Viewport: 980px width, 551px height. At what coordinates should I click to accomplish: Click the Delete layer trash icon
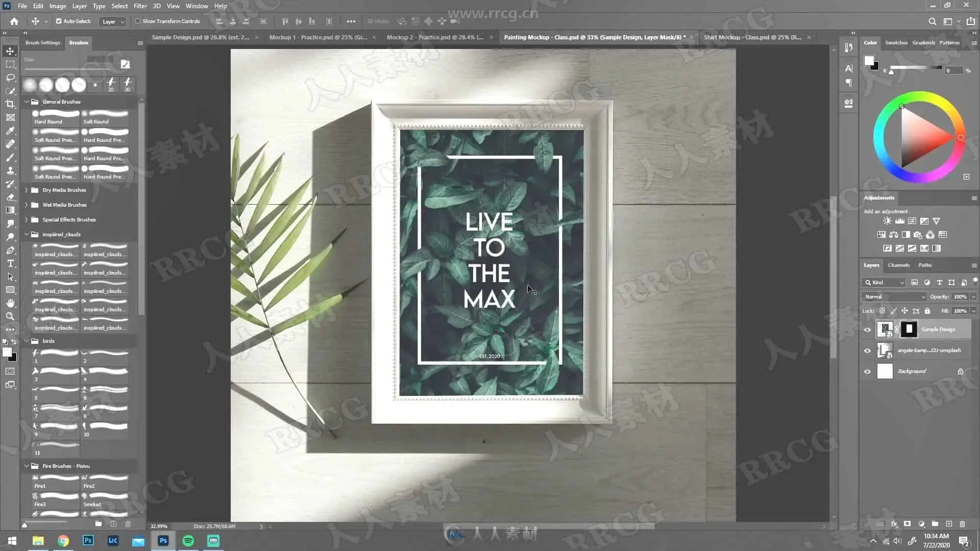click(x=962, y=524)
